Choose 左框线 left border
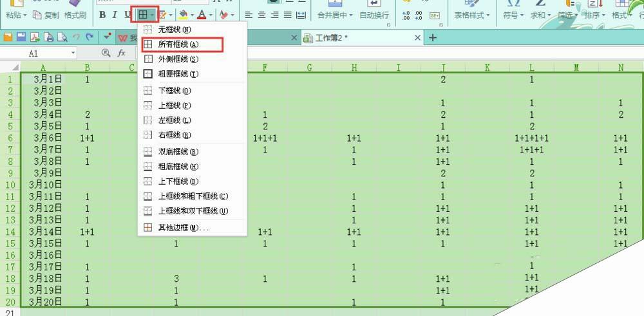Image resolution: width=644 pixels, height=316 pixels. (x=192, y=120)
